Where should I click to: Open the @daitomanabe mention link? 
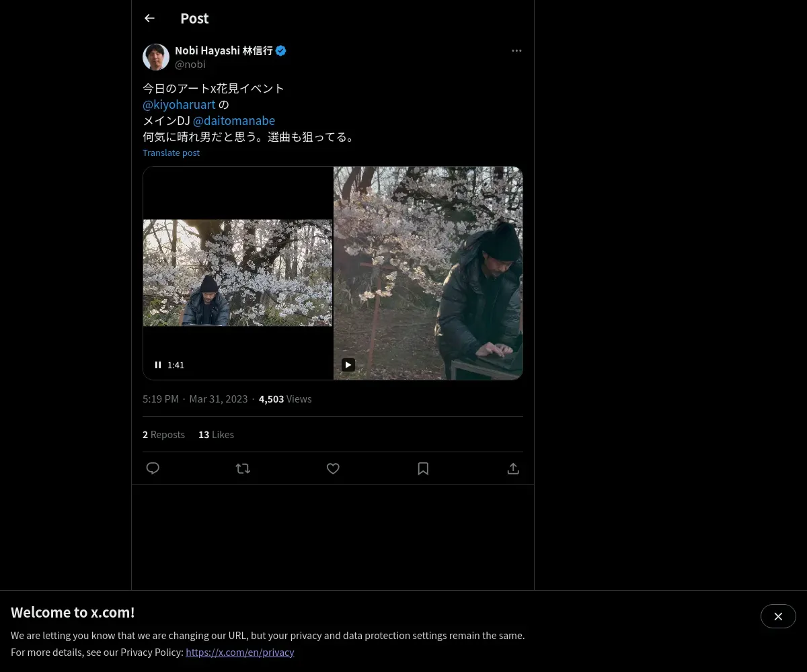pyautogui.click(x=234, y=121)
